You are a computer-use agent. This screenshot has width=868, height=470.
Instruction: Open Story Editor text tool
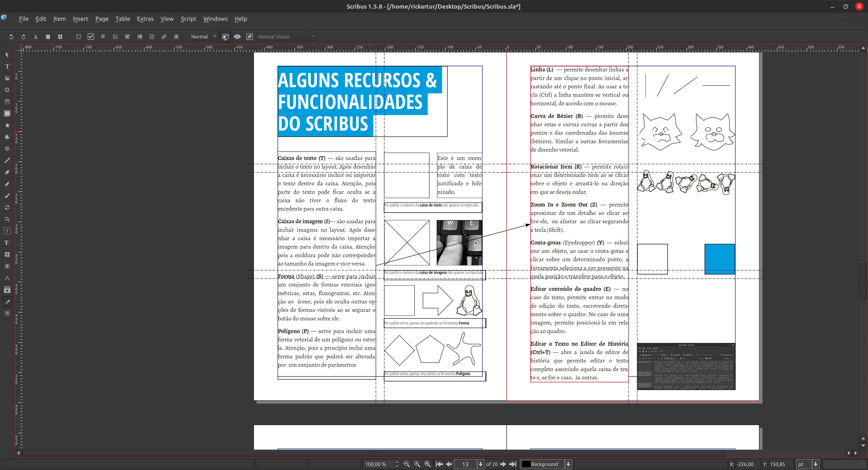pyautogui.click(x=7, y=243)
